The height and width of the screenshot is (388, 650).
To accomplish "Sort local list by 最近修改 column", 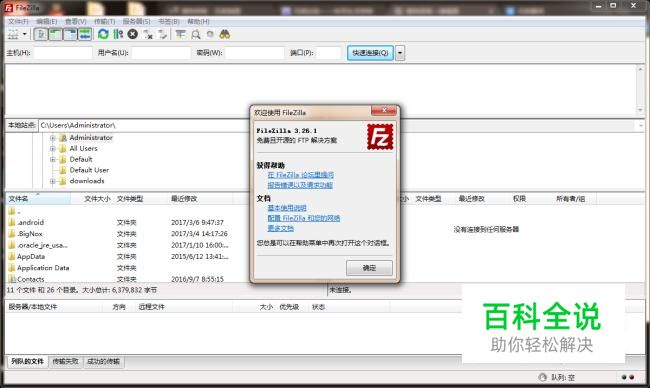I will point(201,199).
